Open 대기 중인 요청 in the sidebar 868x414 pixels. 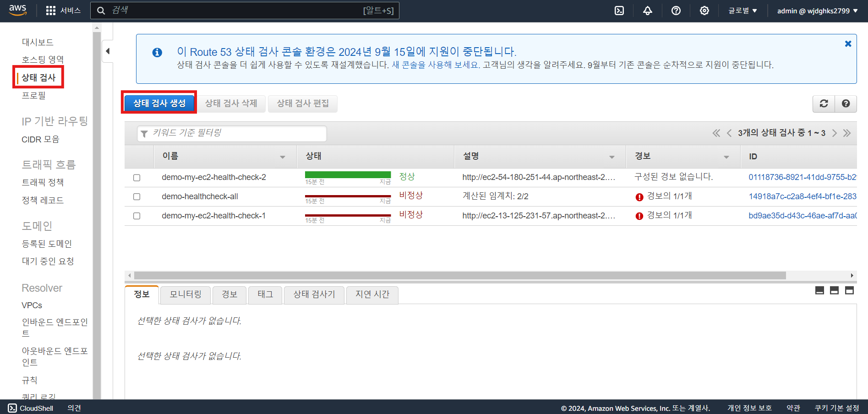click(48, 261)
